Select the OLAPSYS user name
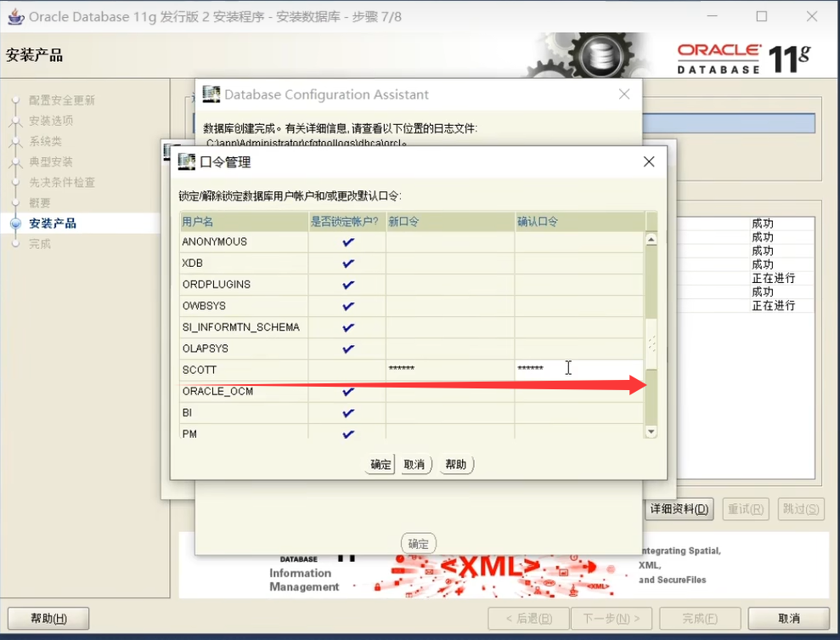This screenshot has width=840, height=640. 206,349
